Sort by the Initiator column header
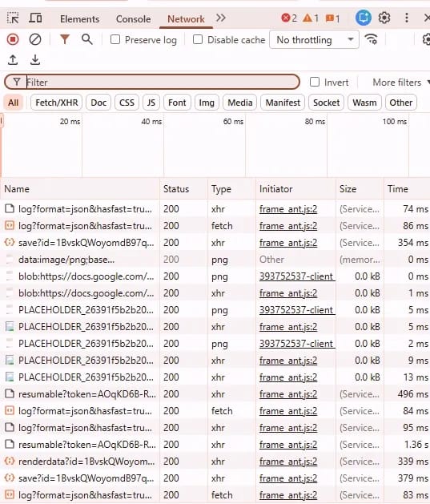The image size is (430, 504). (x=295, y=188)
